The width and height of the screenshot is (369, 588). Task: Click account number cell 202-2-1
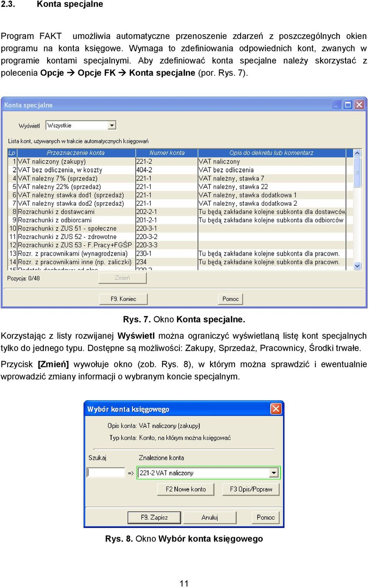166,212
